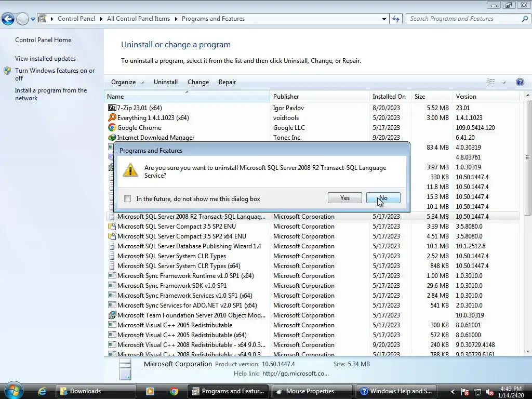Check 'do not show me this dialog box'
532x399 pixels.
128,198
